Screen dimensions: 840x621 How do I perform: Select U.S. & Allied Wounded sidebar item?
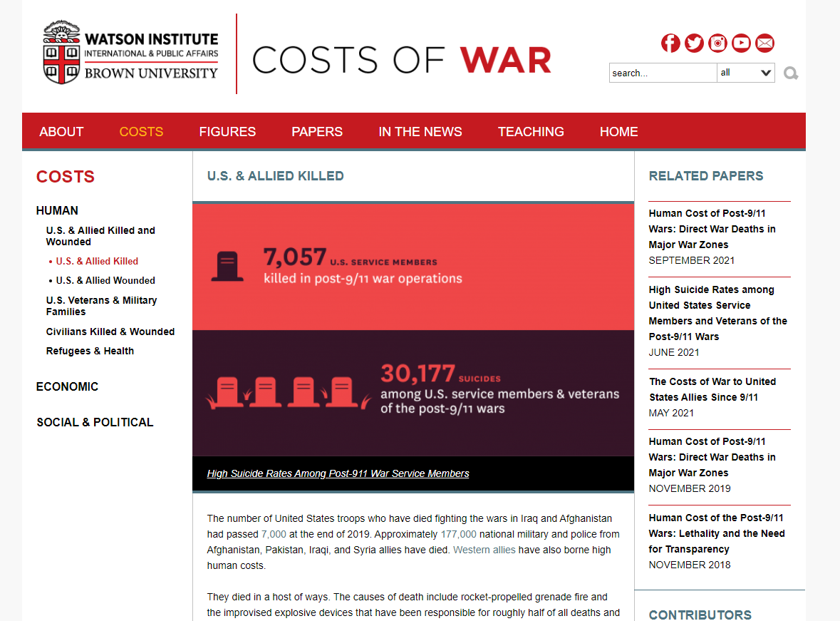tap(105, 280)
